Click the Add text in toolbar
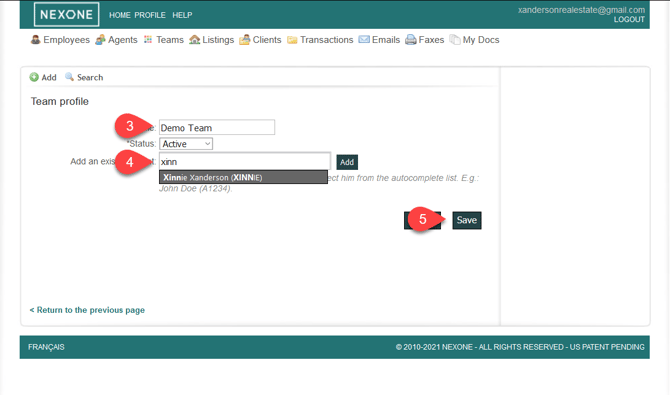Image resolution: width=670 pixels, height=395 pixels. pyautogui.click(x=49, y=77)
